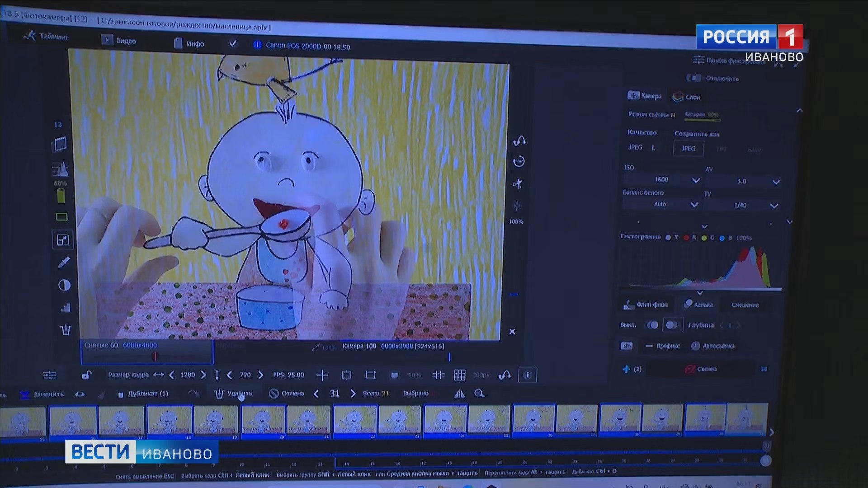Click the scissors icon right of preview
This screenshot has width=868, height=488.
pyautogui.click(x=518, y=184)
